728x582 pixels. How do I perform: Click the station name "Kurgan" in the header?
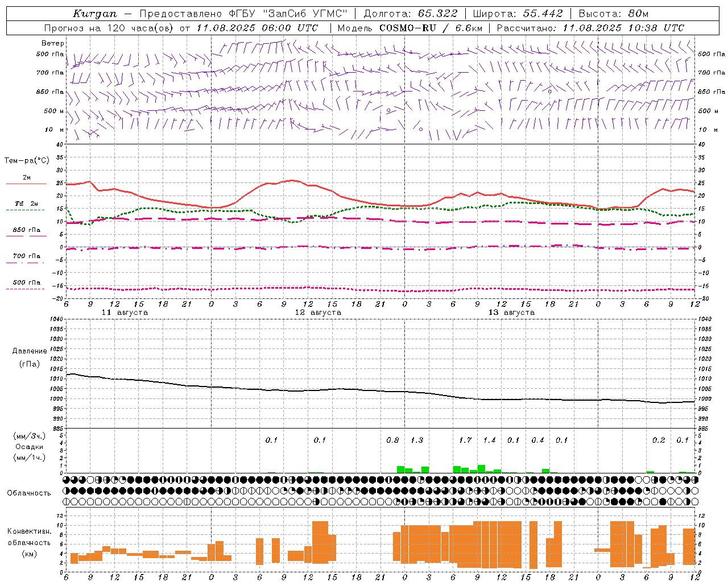[95, 14]
